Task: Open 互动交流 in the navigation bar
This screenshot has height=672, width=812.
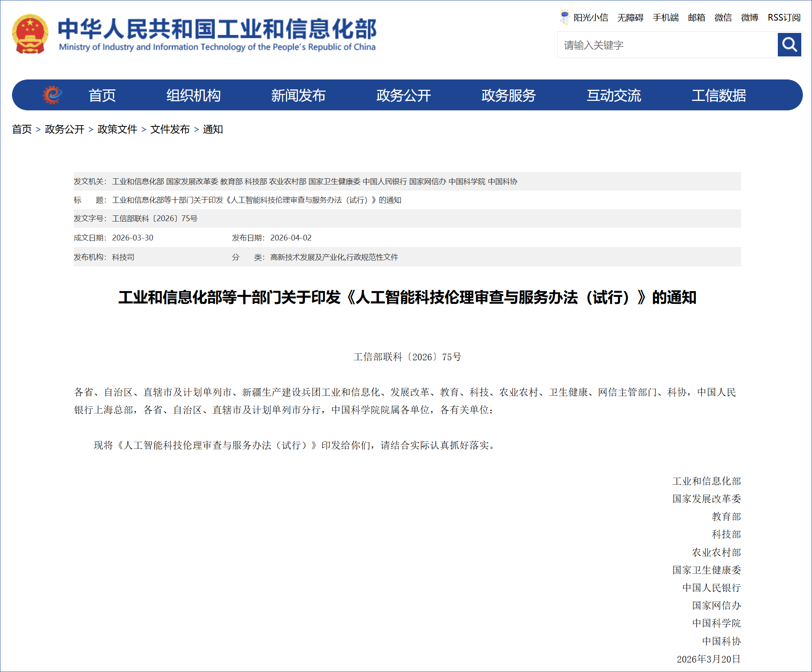Action: (613, 96)
